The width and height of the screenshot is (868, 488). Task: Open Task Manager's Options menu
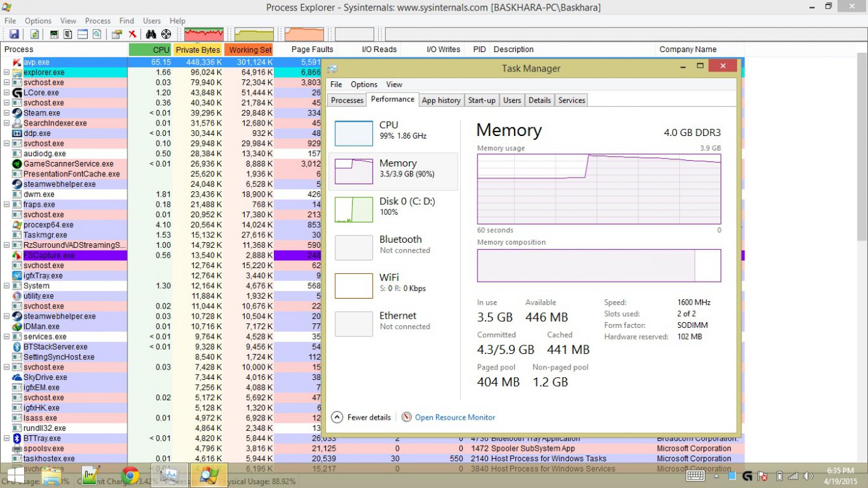click(364, 85)
